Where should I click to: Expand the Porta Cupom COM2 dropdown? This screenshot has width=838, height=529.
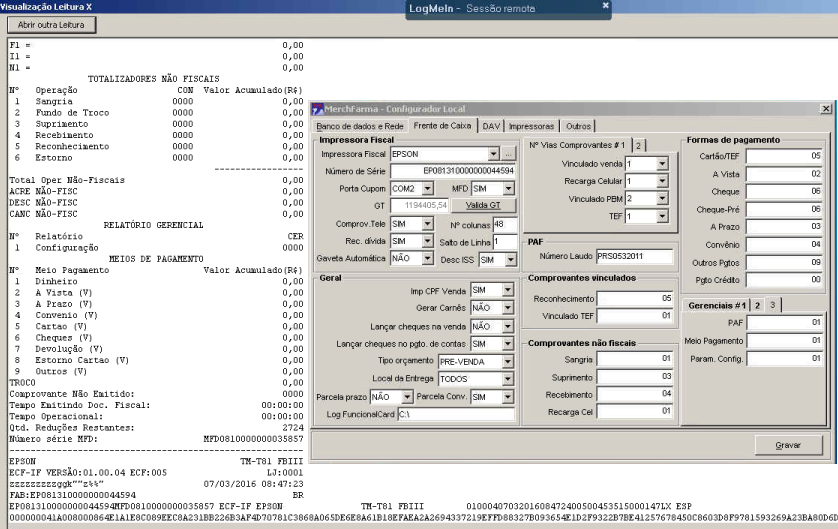[427, 188]
